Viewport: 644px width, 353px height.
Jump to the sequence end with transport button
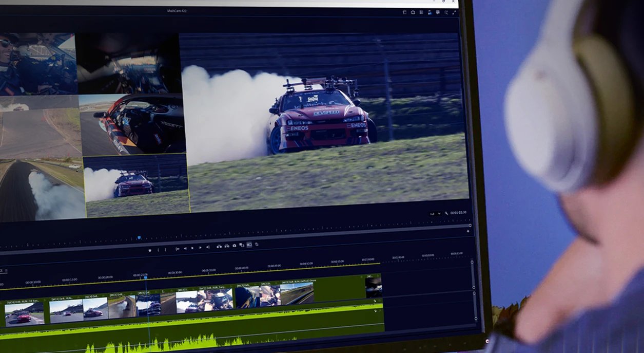[208, 247]
